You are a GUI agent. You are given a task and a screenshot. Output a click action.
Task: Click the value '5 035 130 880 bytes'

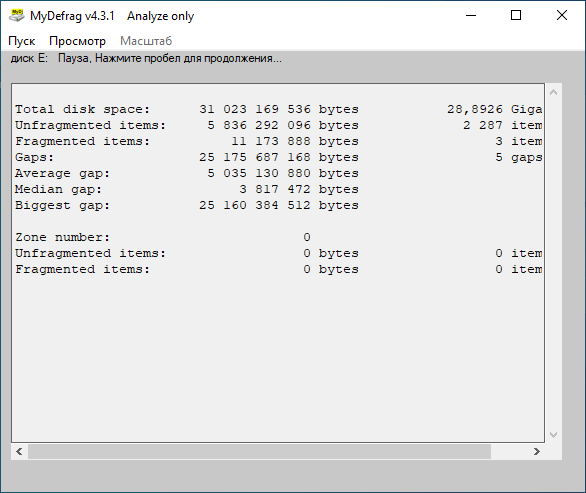click(283, 173)
